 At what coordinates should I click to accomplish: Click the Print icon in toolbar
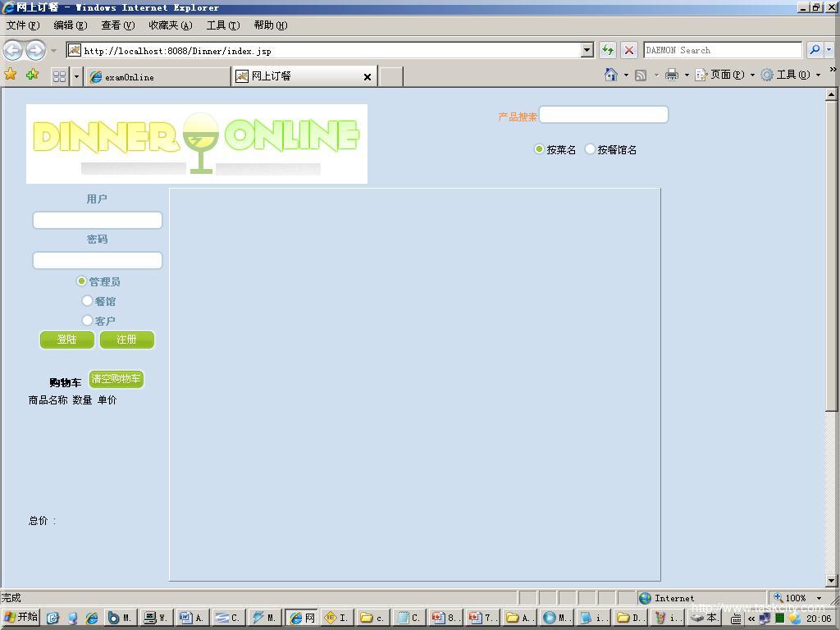(672, 75)
